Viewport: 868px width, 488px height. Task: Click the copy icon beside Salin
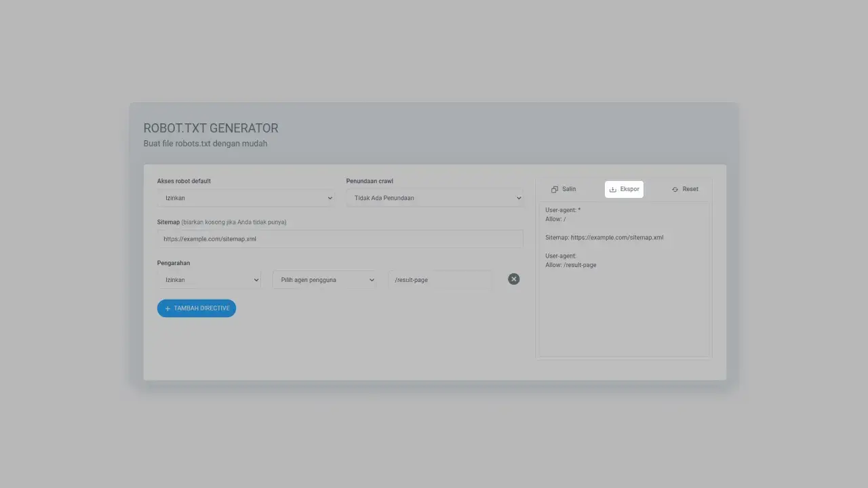tap(555, 190)
